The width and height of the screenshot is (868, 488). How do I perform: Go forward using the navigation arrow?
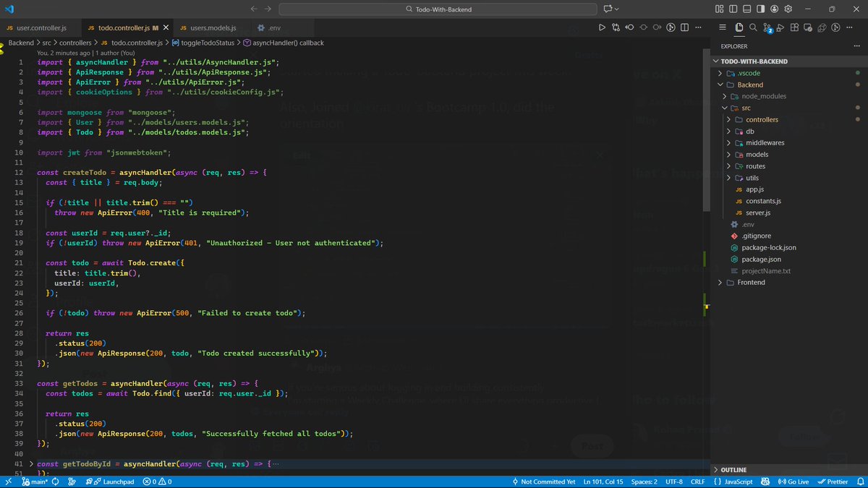pyautogui.click(x=268, y=9)
